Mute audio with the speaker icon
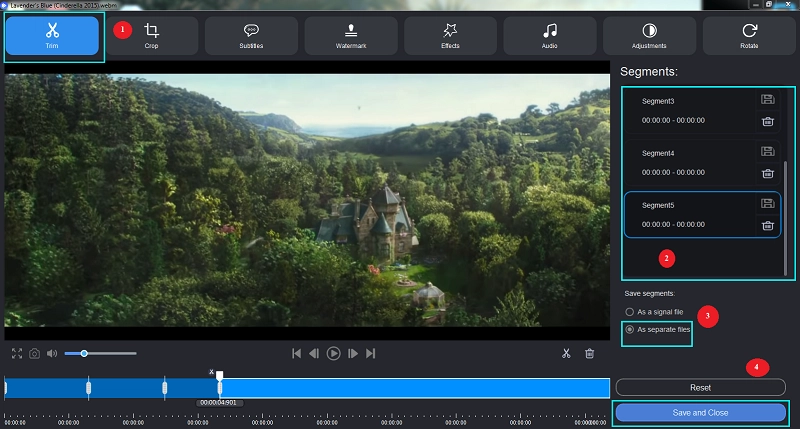 tap(52, 353)
